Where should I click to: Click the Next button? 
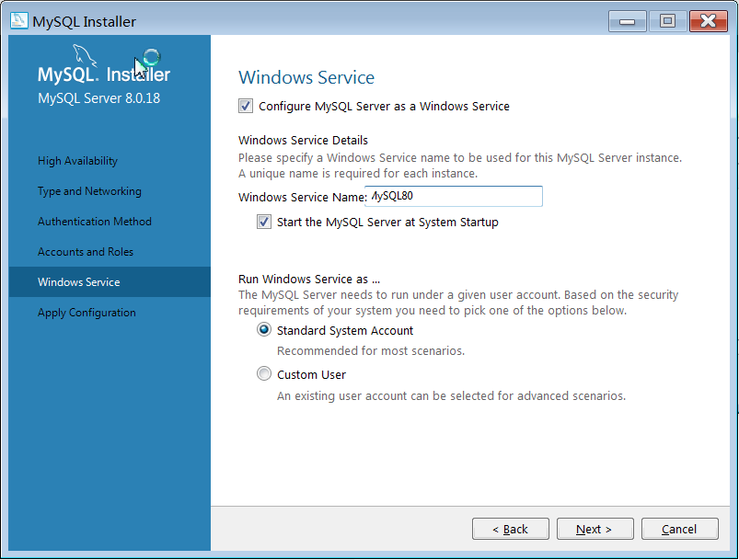tap(595, 529)
